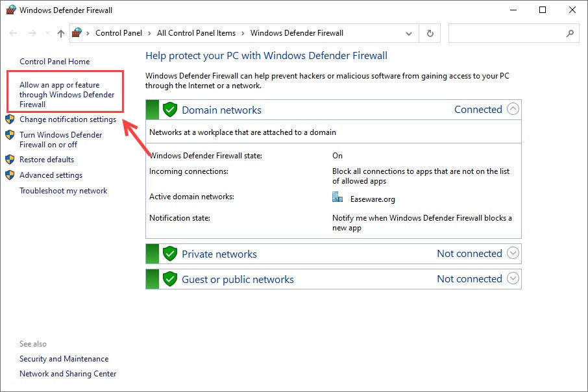Open Change notification settings
This screenshot has height=392, width=588.
point(68,119)
